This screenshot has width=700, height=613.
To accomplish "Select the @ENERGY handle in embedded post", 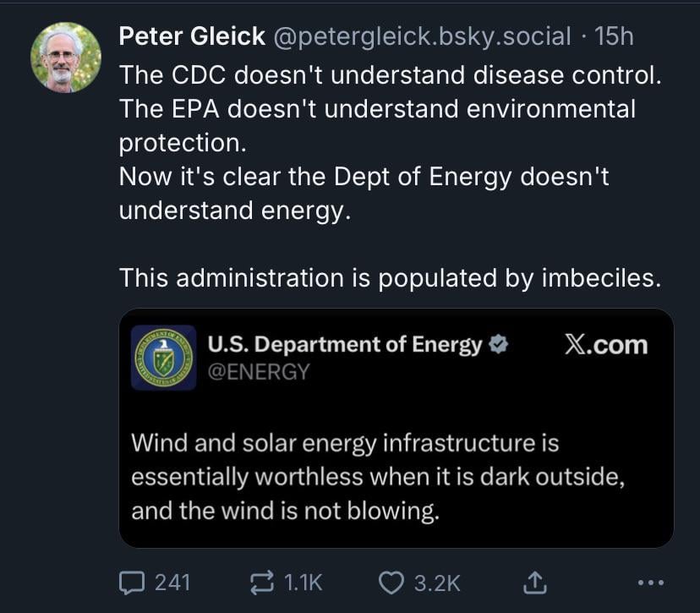I will point(259,372).
